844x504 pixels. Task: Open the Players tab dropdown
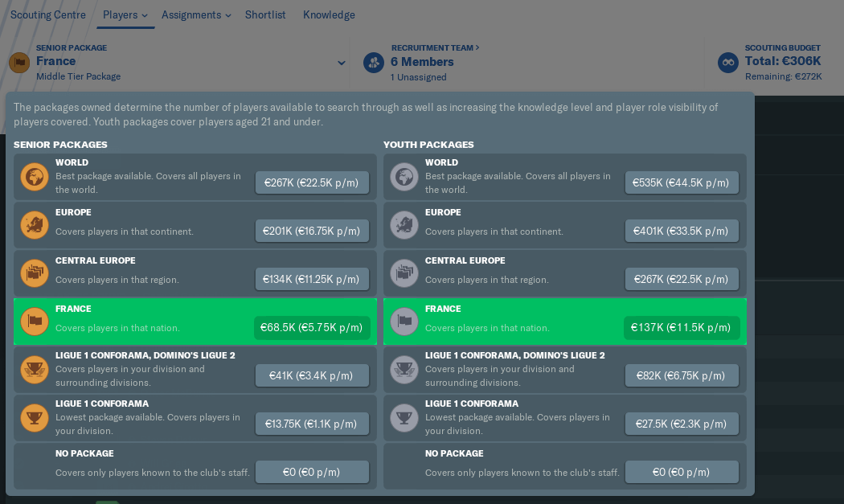(x=125, y=15)
